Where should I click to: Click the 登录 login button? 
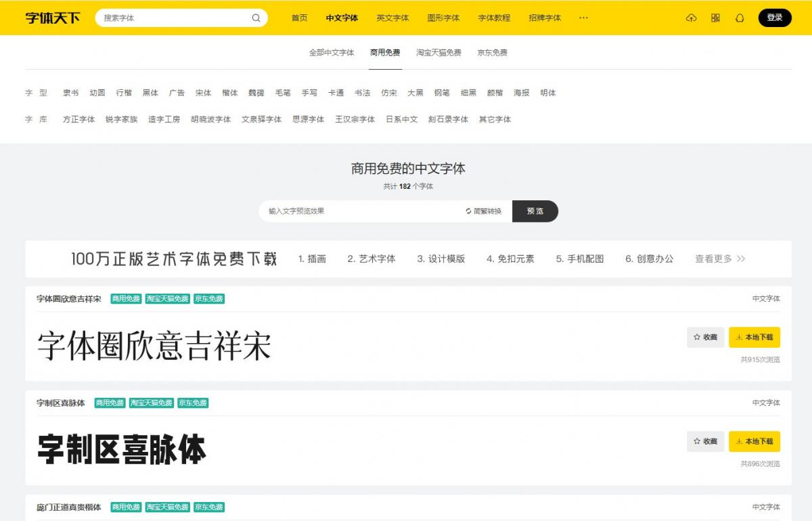[775, 18]
